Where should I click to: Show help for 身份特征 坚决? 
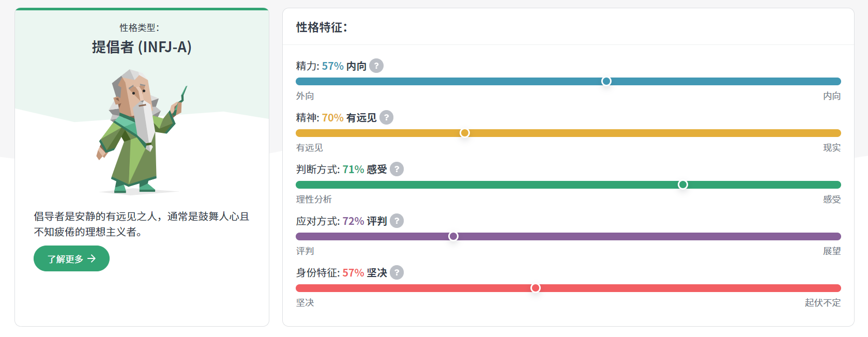point(397,273)
